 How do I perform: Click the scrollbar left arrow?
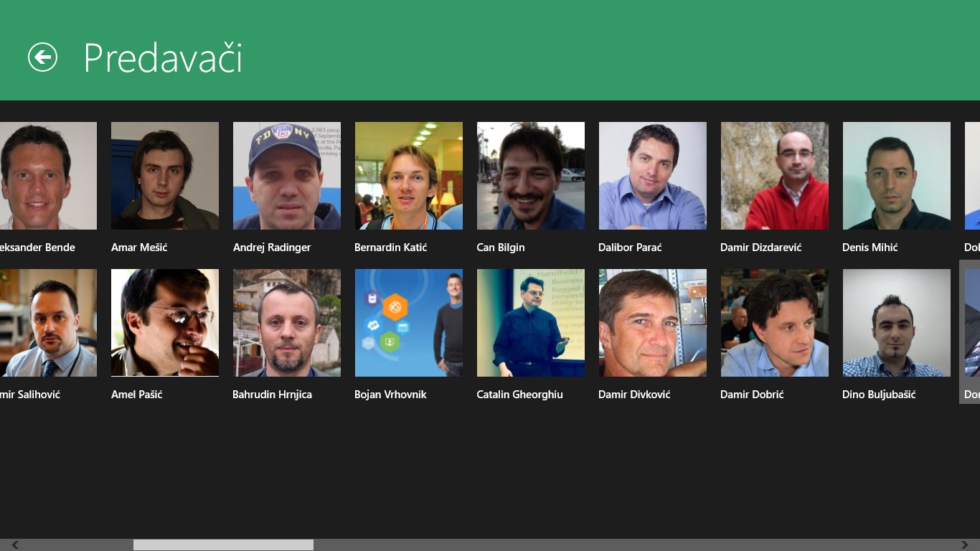[x=15, y=545]
